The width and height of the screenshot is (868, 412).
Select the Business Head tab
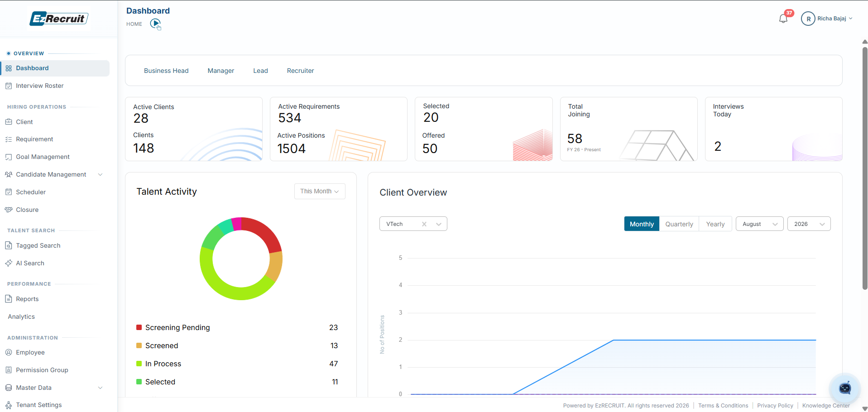pyautogui.click(x=166, y=71)
